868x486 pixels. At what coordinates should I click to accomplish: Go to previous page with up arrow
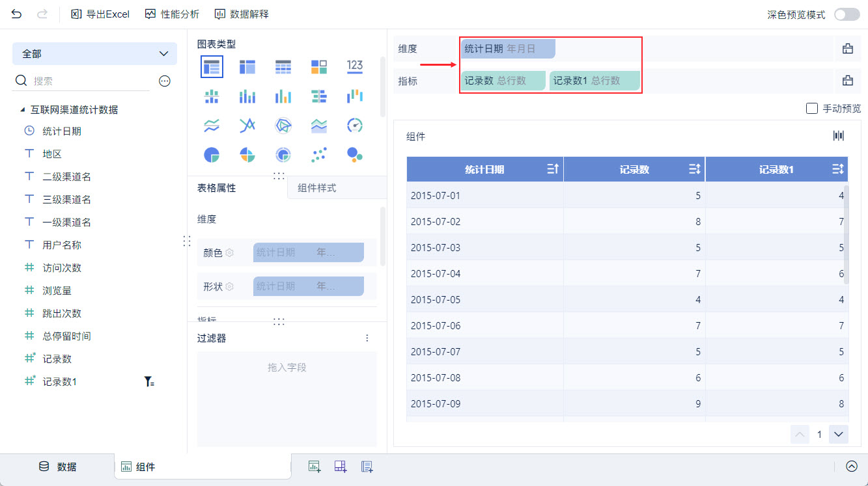[800, 434]
